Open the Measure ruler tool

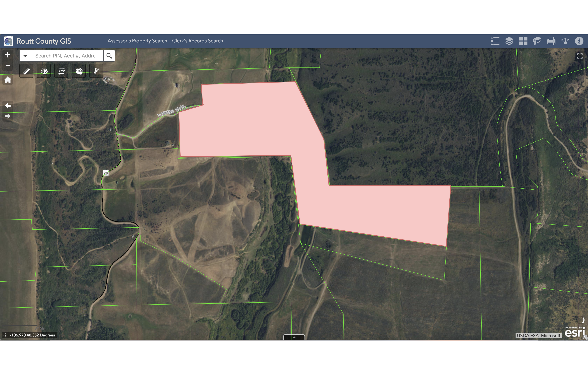point(26,71)
